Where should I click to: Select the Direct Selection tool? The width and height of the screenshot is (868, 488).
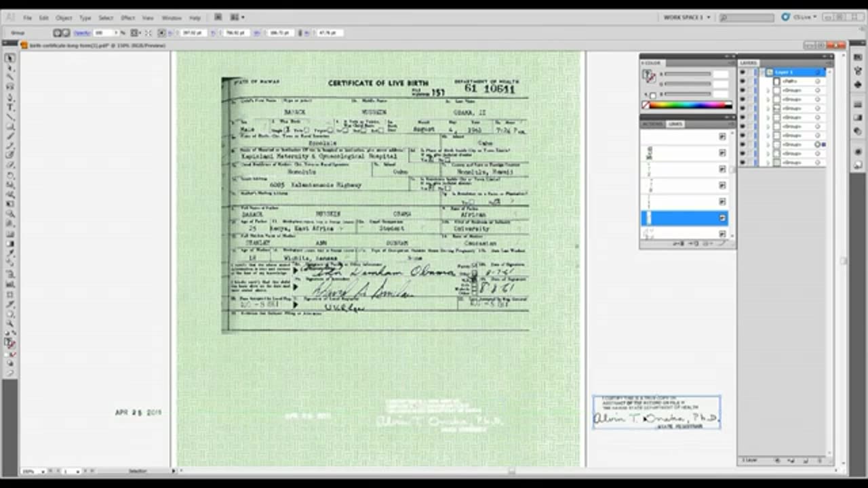[x=10, y=68]
